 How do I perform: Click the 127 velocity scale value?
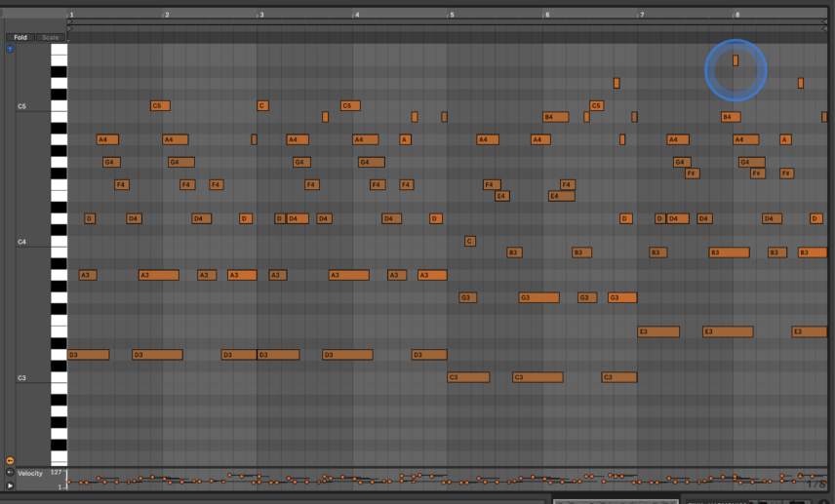(56, 472)
